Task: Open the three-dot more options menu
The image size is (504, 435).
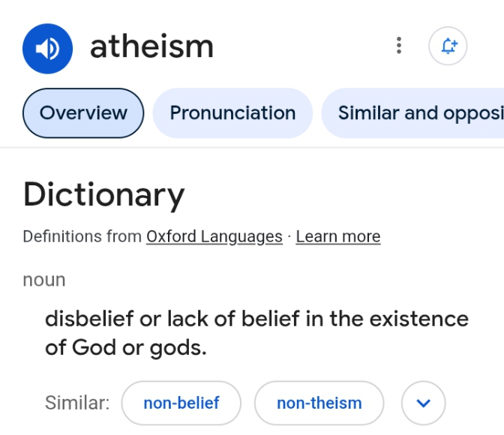Action: click(399, 46)
